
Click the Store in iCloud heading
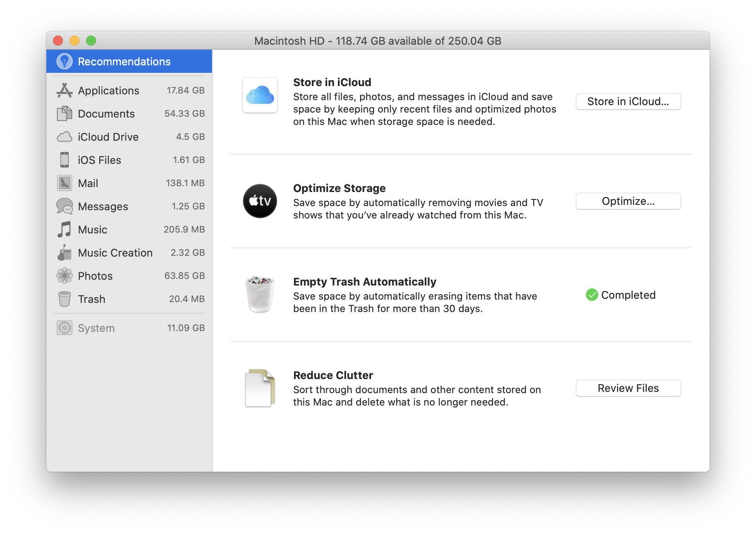(x=332, y=82)
